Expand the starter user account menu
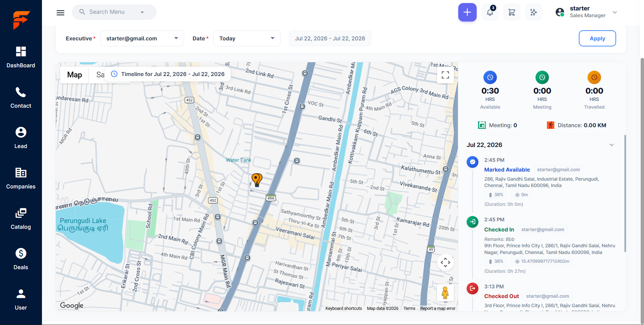This screenshot has width=644, height=325. click(x=615, y=12)
